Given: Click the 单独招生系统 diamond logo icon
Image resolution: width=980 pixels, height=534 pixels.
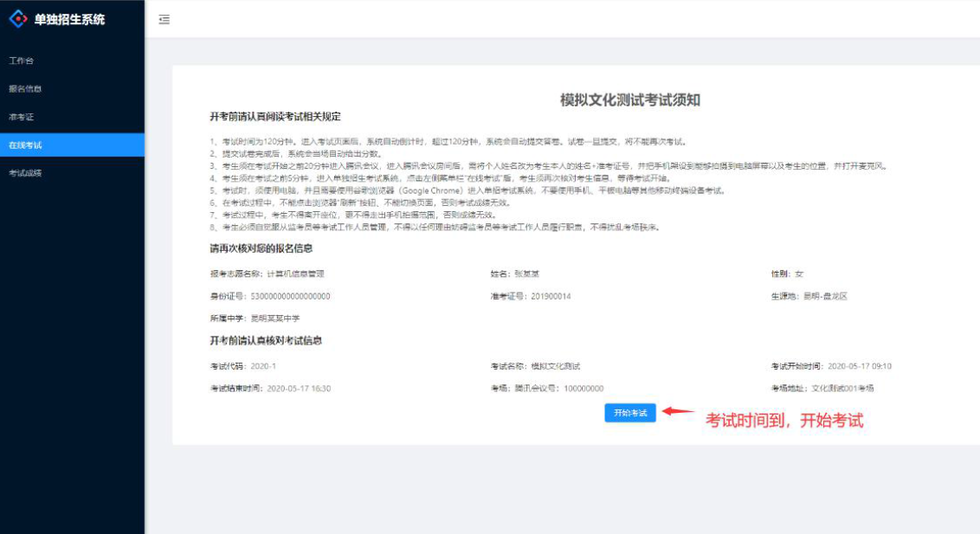Looking at the screenshot, I should [18, 19].
